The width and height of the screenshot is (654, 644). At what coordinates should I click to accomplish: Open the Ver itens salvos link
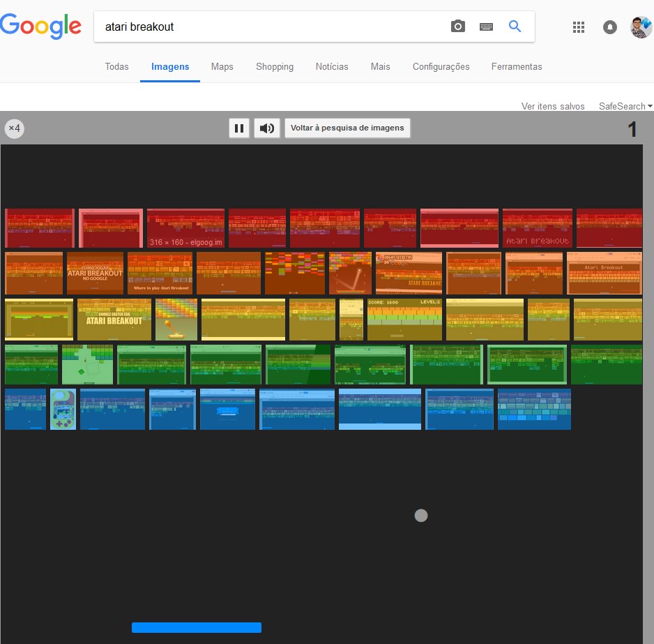[x=553, y=106]
